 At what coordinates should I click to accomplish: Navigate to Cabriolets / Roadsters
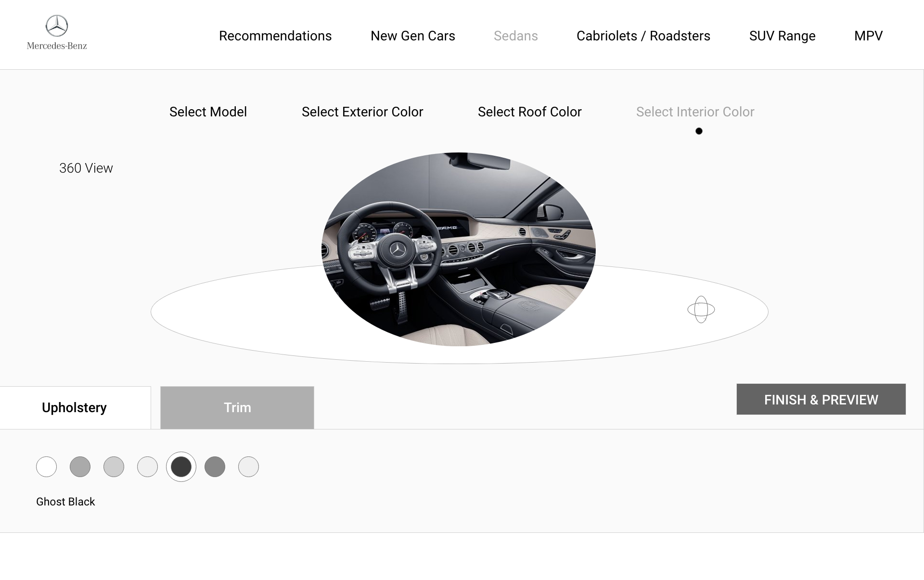pos(643,36)
